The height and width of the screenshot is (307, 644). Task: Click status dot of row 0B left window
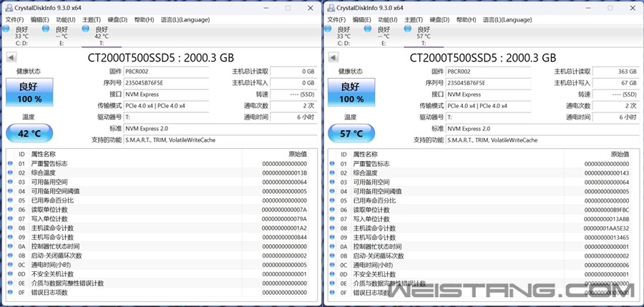tap(10, 255)
